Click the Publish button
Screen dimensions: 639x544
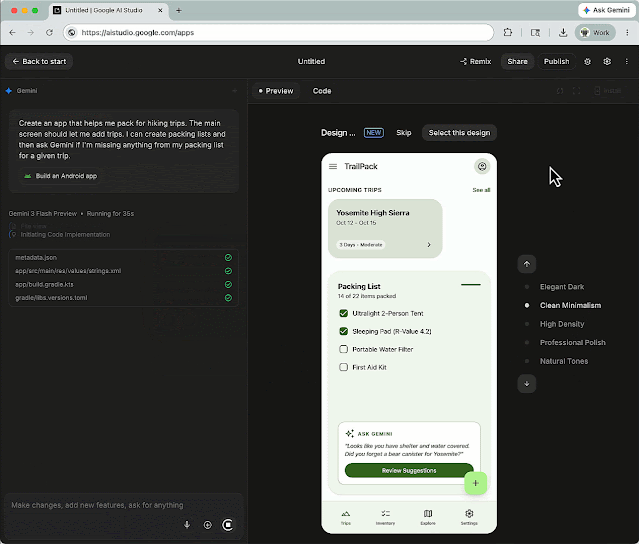click(x=556, y=62)
